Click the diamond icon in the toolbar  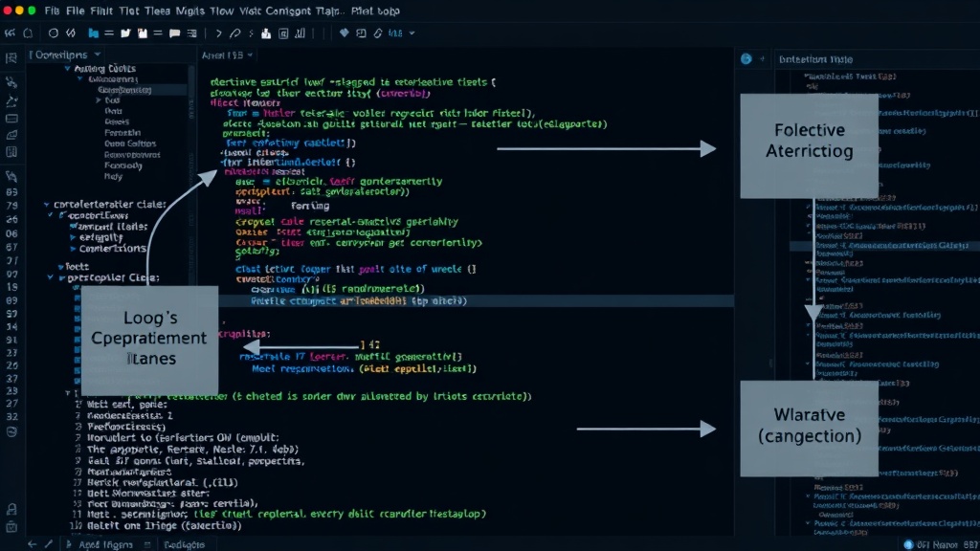344,33
